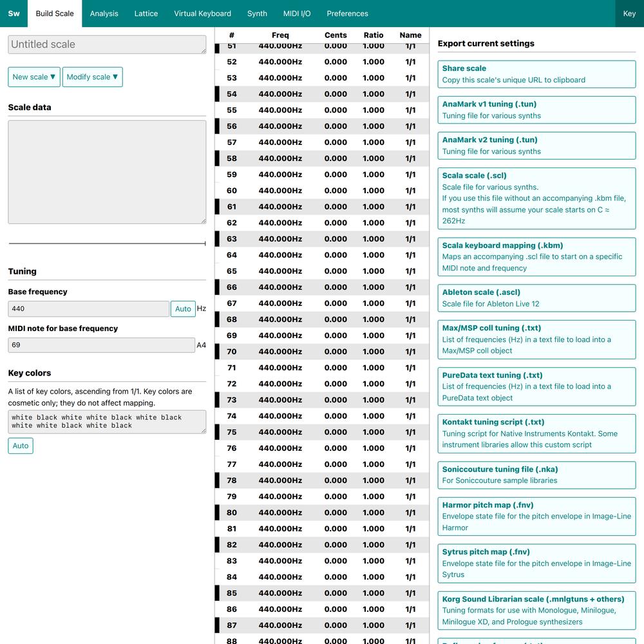Export AnaMark v2 tuning (.tun)
The width and height of the screenshot is (644, 644).
point(536,146)
